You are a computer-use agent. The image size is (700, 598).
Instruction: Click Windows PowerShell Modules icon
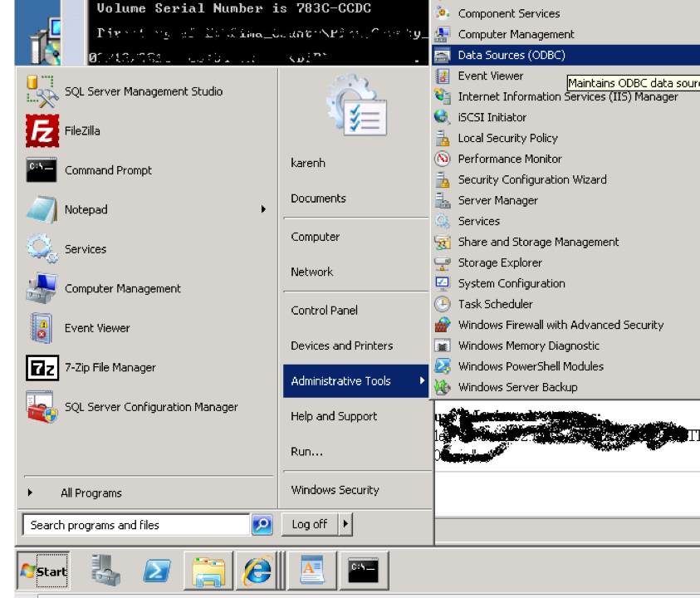click(443, 366)
